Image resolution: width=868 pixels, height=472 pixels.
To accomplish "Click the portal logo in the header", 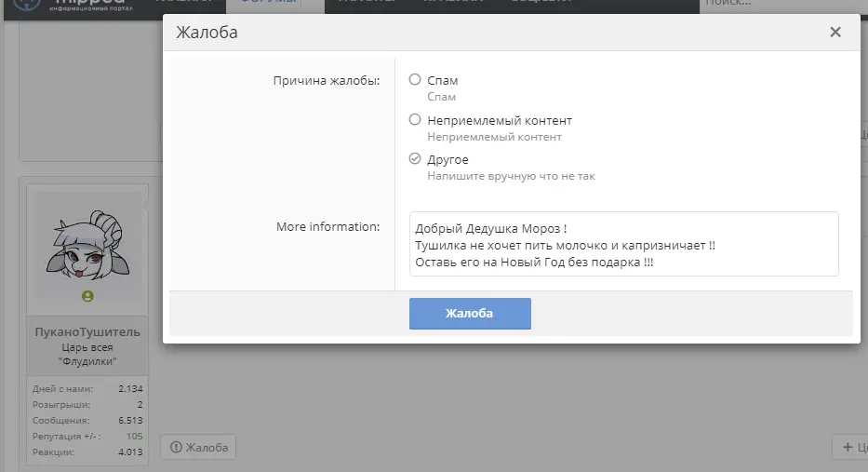I will [x=72, y=5].
